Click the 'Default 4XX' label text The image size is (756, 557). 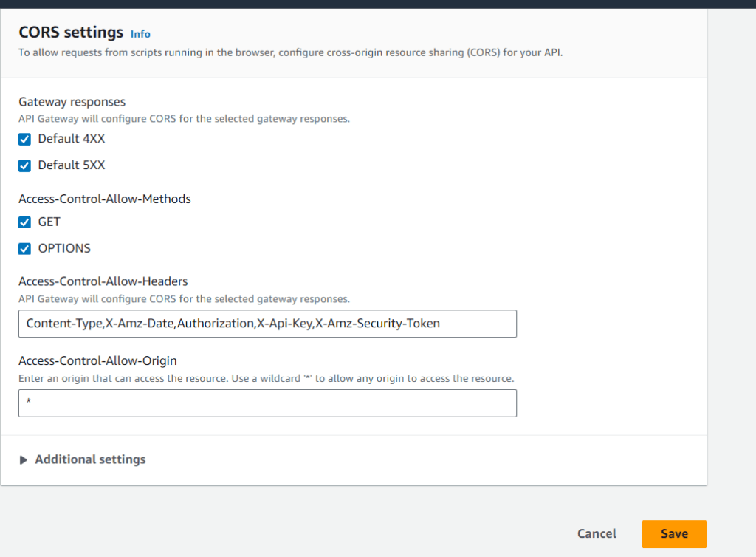(72, 139)
